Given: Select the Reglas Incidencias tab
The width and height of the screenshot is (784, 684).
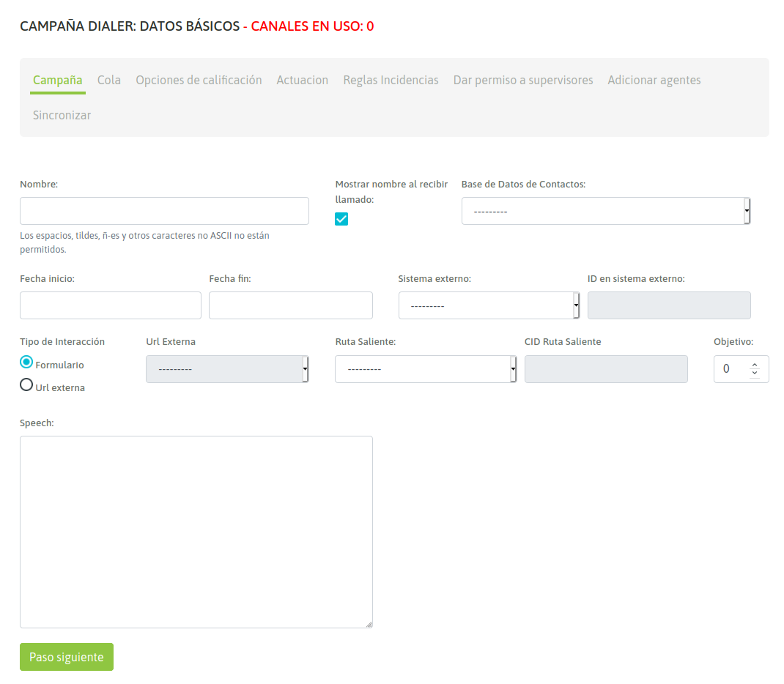Looking at the screenshot, I should tap(391, 80).
